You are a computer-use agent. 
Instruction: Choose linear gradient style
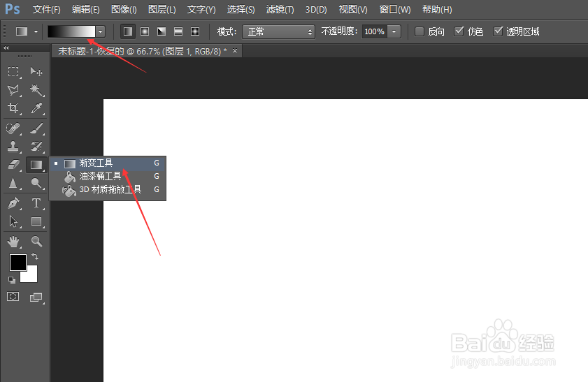coord(128,31)
